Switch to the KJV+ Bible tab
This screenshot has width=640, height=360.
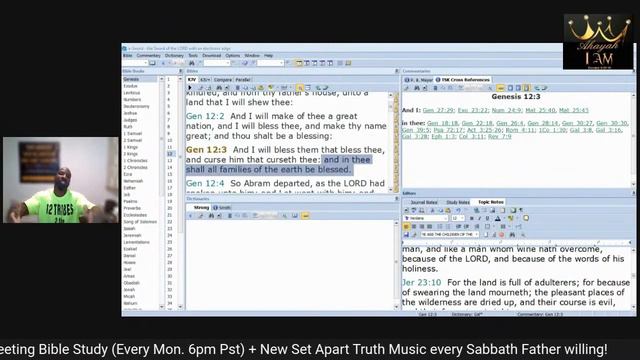[x=205, y=80]
